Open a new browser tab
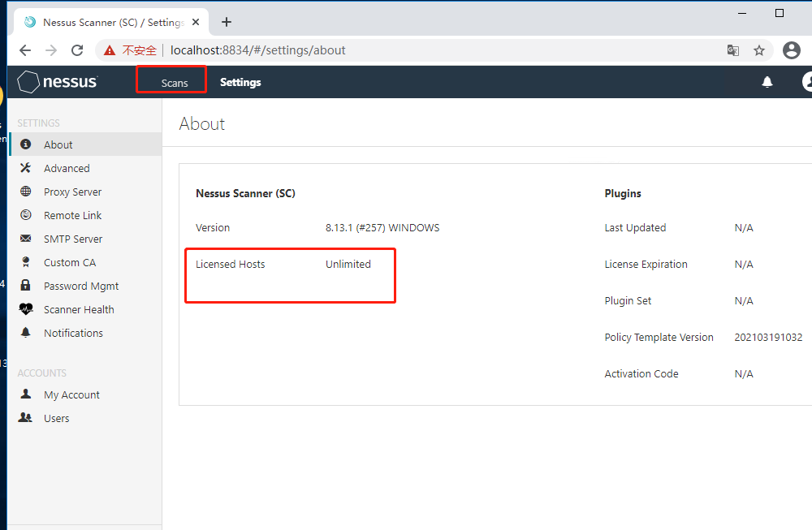Viewport: 812px width, 530px height. click(227, 22)
